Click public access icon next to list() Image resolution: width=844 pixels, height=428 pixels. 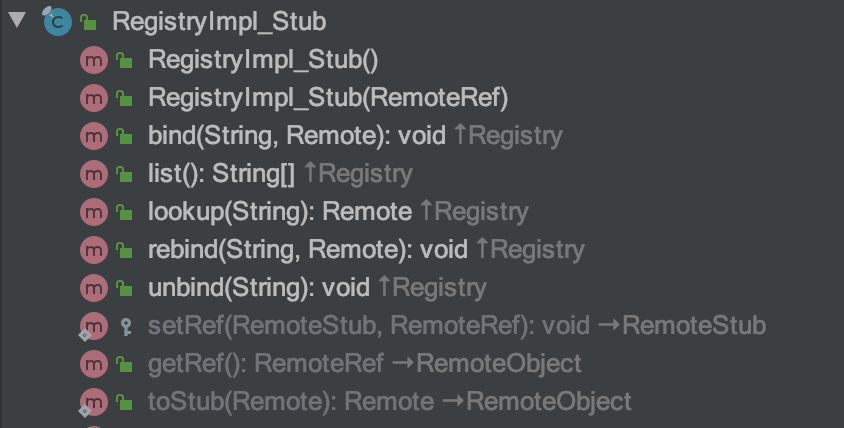click(124, 174)
